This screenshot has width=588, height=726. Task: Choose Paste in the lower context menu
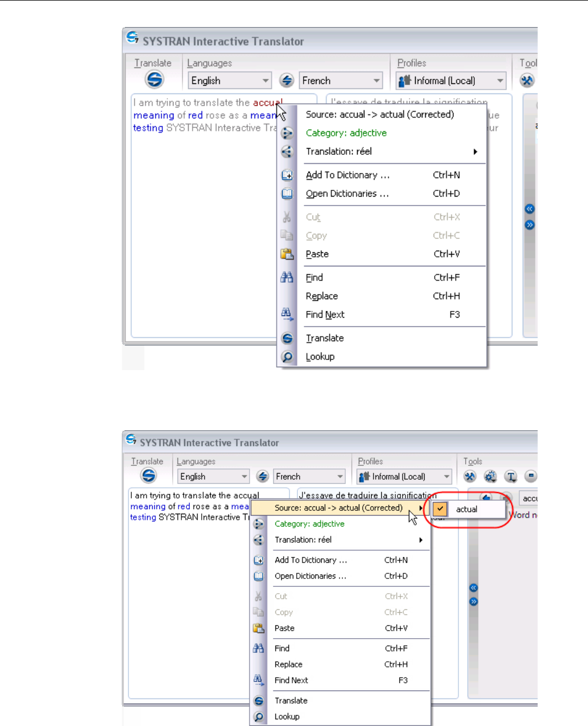[x=284, y=628]
